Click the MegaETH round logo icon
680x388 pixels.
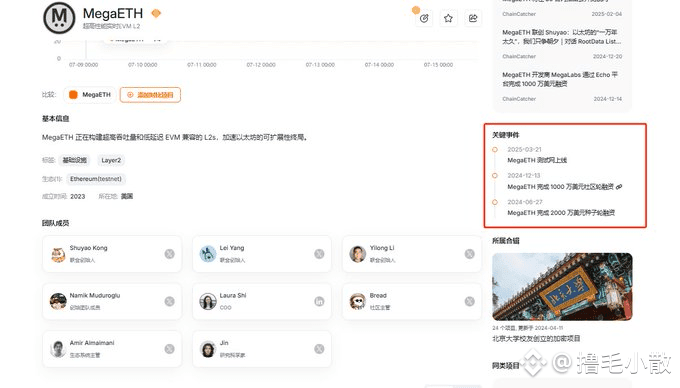click(59, 18)
